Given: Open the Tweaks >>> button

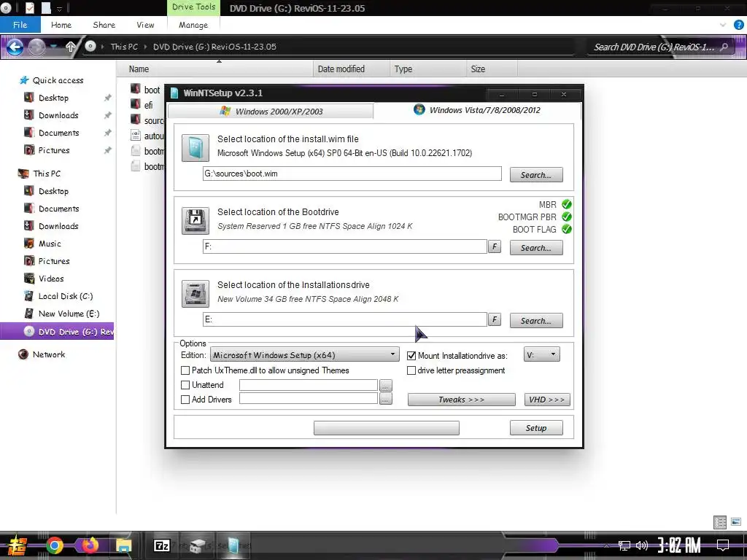Looking at the screenshot, I should coord(461,400).
